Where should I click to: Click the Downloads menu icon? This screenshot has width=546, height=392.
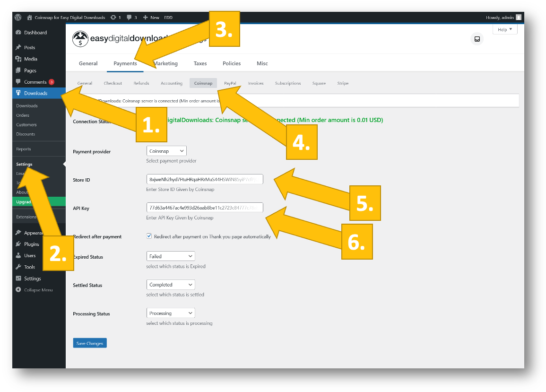point(18,93)
